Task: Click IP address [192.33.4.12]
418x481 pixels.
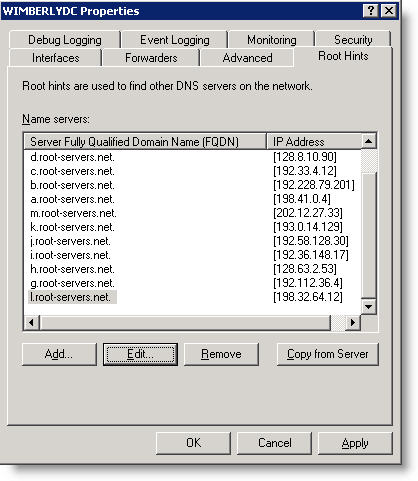Action: (305, 171)
